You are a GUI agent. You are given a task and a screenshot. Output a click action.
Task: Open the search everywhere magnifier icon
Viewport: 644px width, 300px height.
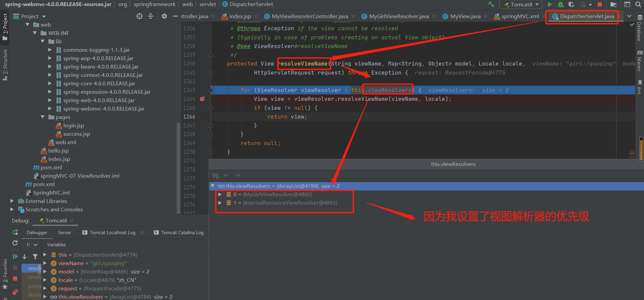coord(638,4)
